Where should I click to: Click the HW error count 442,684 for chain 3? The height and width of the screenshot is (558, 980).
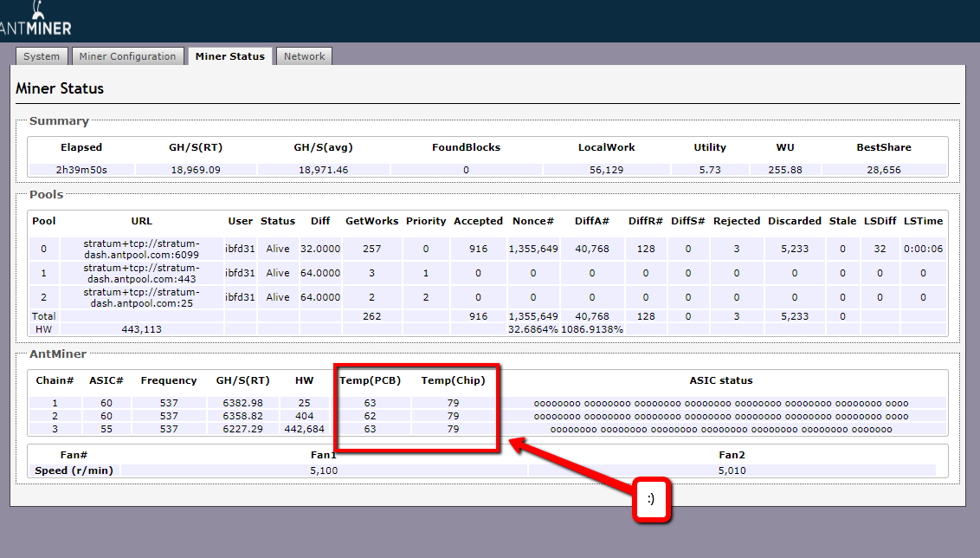click(x=304, y=429)
